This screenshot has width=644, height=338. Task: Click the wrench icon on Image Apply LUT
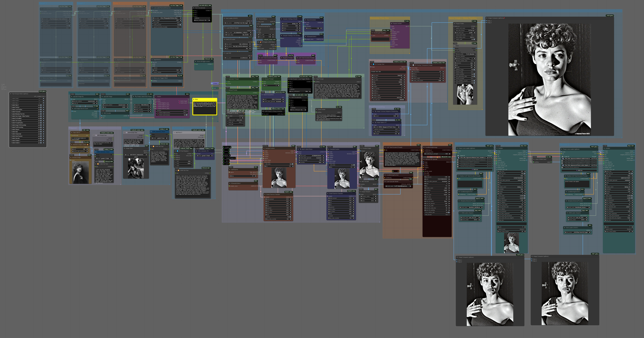pos(375,122)
